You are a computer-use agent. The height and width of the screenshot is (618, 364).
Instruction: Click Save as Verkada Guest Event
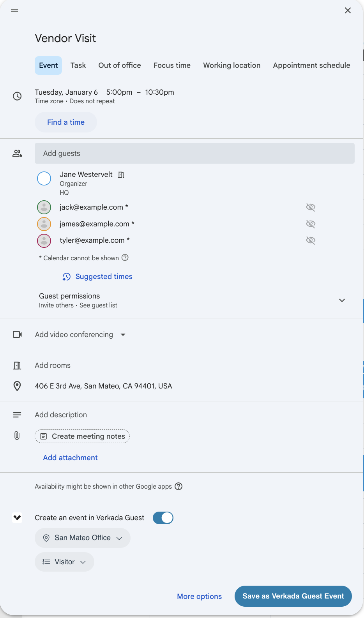coord(293,596)
